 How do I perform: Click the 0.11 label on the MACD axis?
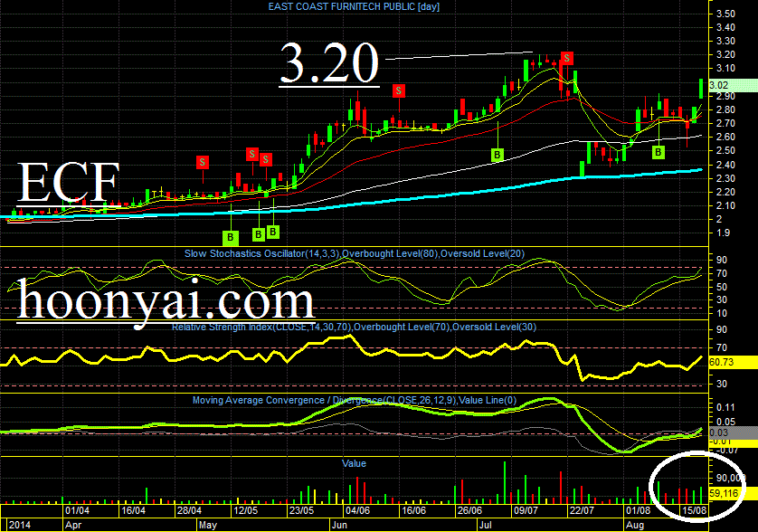tap(726, 408)
